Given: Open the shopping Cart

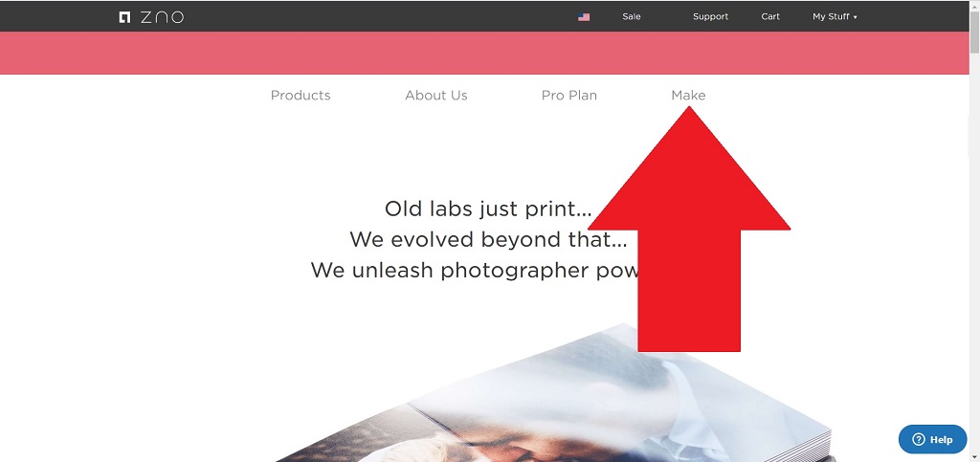Looking at the screenshot, I should 770,17.
